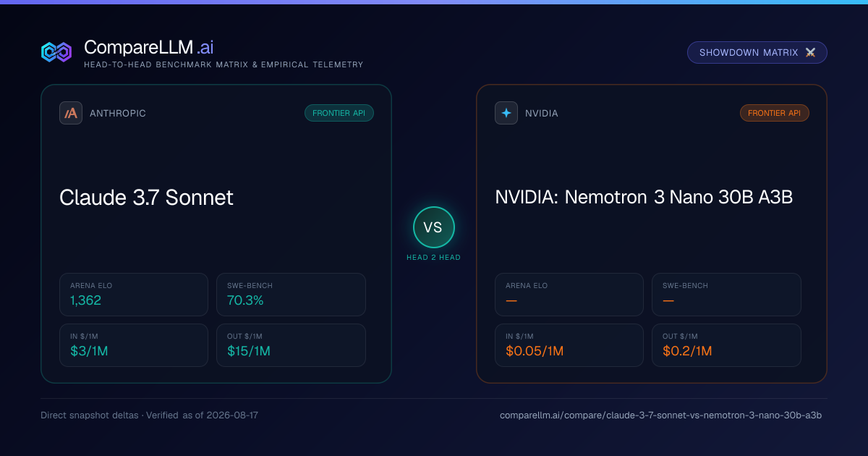Click the CompareLLM interlinked hexagon logo
Viewport: 868px width, 456px height.
point(56,52)
